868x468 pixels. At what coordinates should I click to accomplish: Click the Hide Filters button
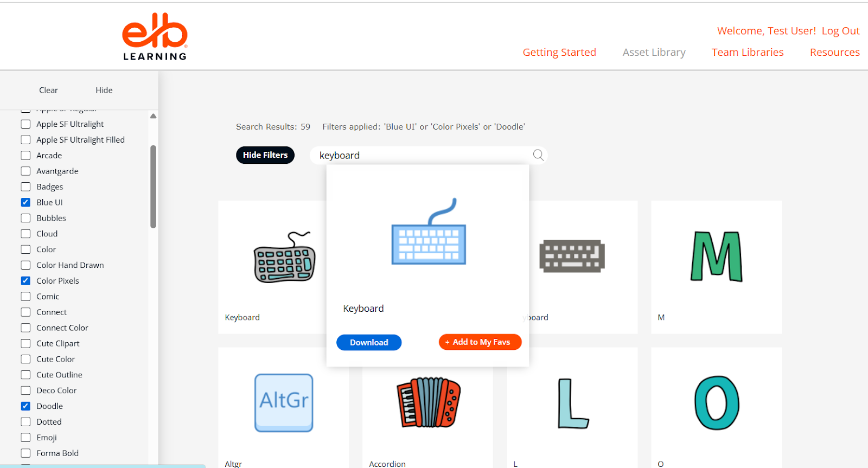(265, 155)
